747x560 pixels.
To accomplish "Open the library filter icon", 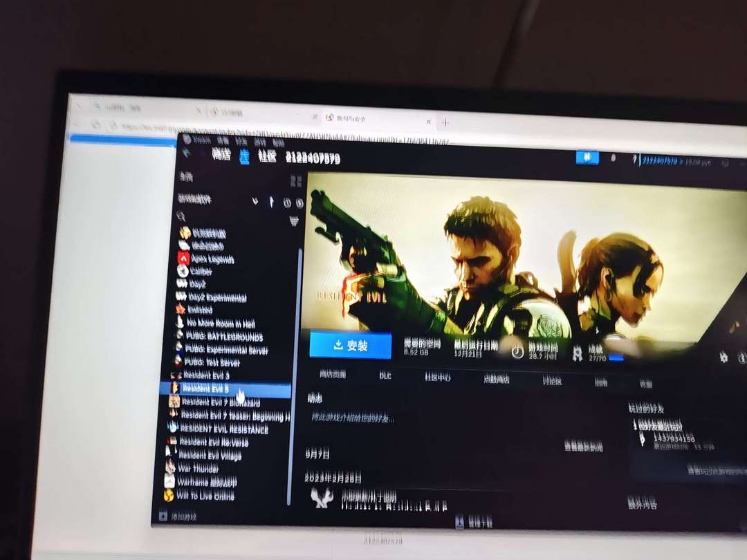I will click(x=294, y=220).
